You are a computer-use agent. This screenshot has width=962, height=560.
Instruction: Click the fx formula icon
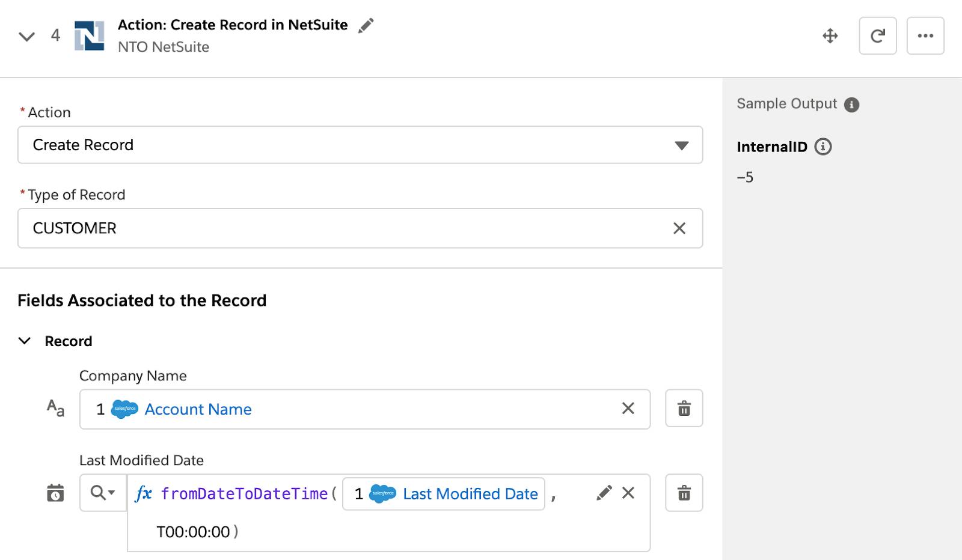click(144, 493)
